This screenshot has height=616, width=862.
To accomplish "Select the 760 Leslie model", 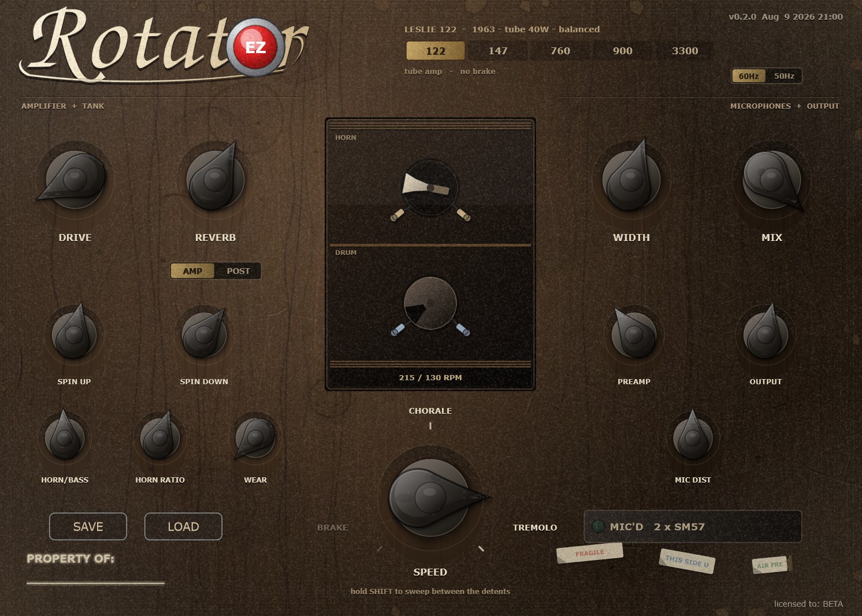I will [560, 51].
